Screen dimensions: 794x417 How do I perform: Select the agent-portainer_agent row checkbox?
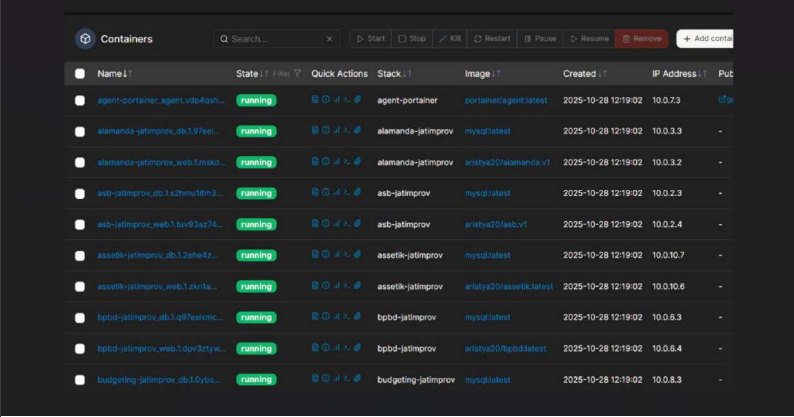[x=80, y=100]
